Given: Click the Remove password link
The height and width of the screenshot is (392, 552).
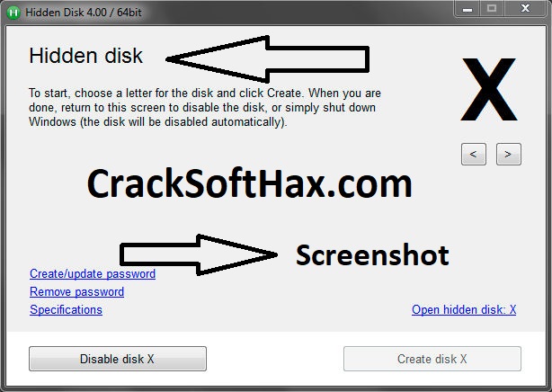Looking at the screenshot, I should pyautogui.click(x=76, y=291).
